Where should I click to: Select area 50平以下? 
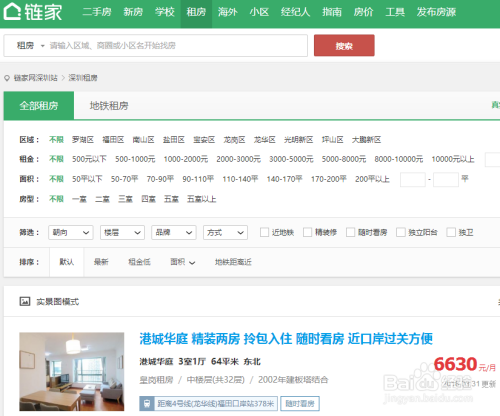(x=87, y=179)
